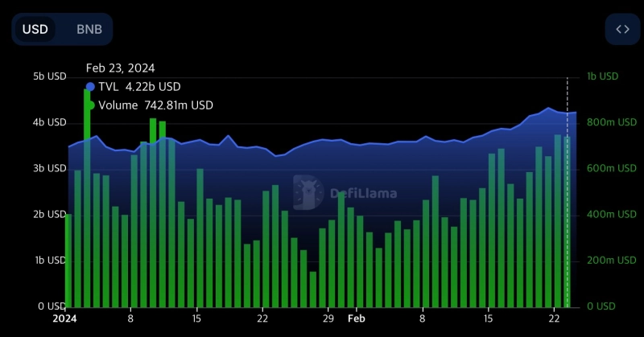Open the embed code icon button
Viewport: 644px width, 337px height.
click(x=622, y=29)
